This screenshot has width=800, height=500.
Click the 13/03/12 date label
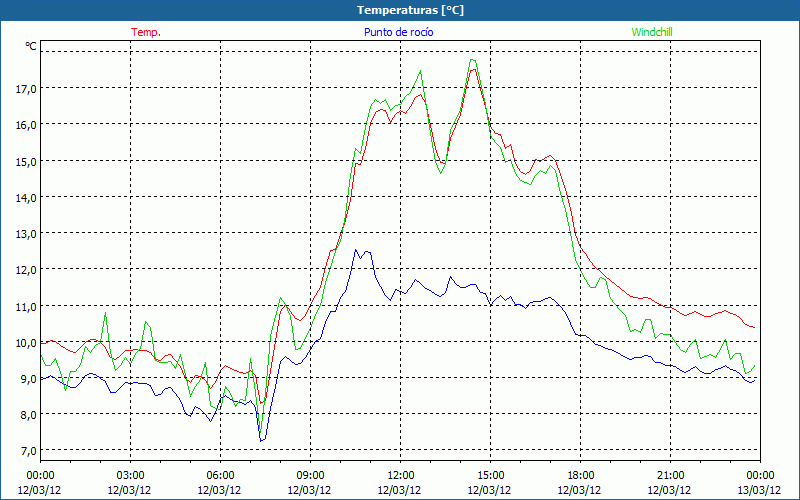tap(759, 490)
